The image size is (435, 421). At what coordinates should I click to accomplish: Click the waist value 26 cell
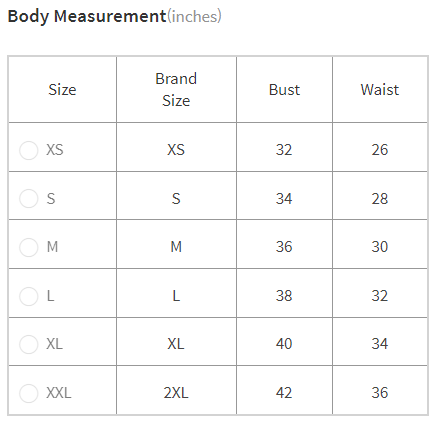click(380, 147)
